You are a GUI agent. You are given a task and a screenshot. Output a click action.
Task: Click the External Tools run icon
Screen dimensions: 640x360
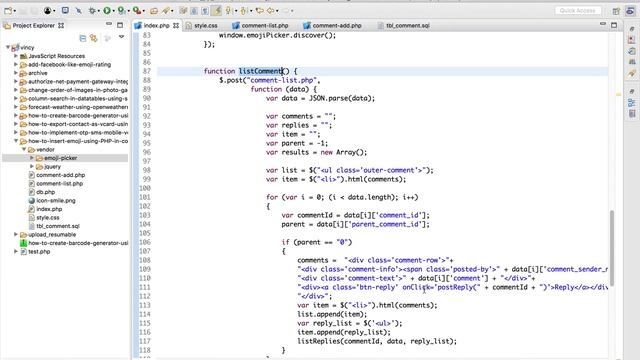click(x=137, y=11)
